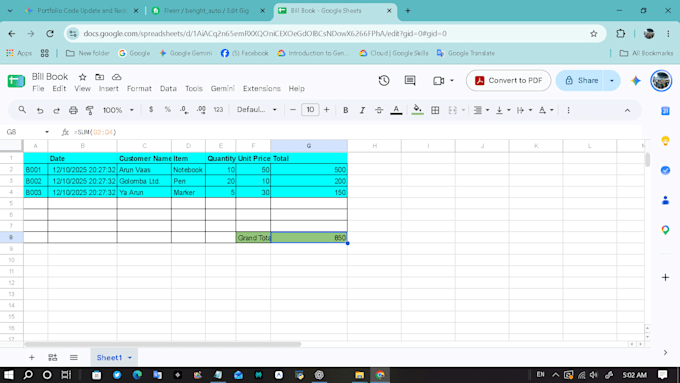Open the all sheets list

click(x=74, y=357)
